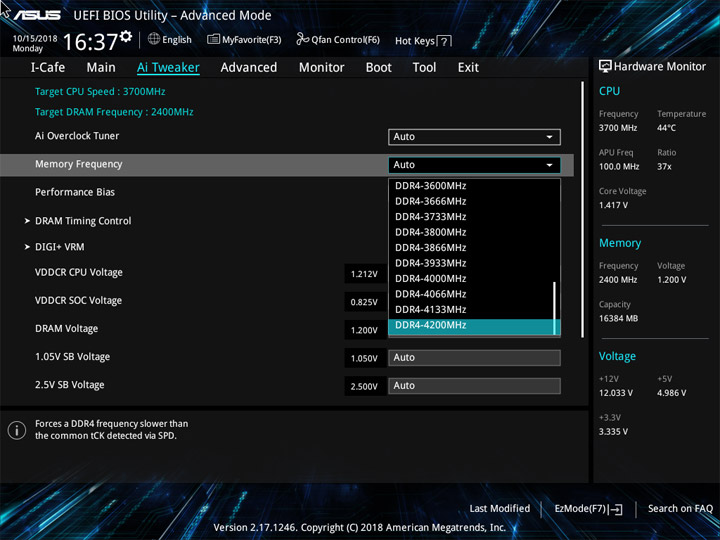Click Target DRAM Frequency : 2400MHz text
720x540 pixels.
point(114,112)
